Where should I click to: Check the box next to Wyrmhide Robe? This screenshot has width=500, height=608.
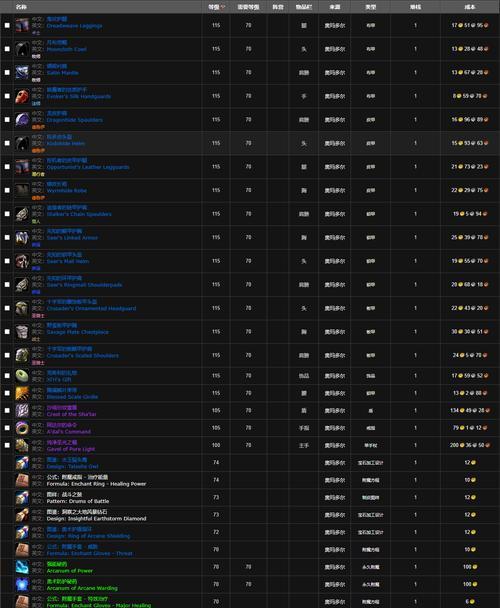point(7,190)
